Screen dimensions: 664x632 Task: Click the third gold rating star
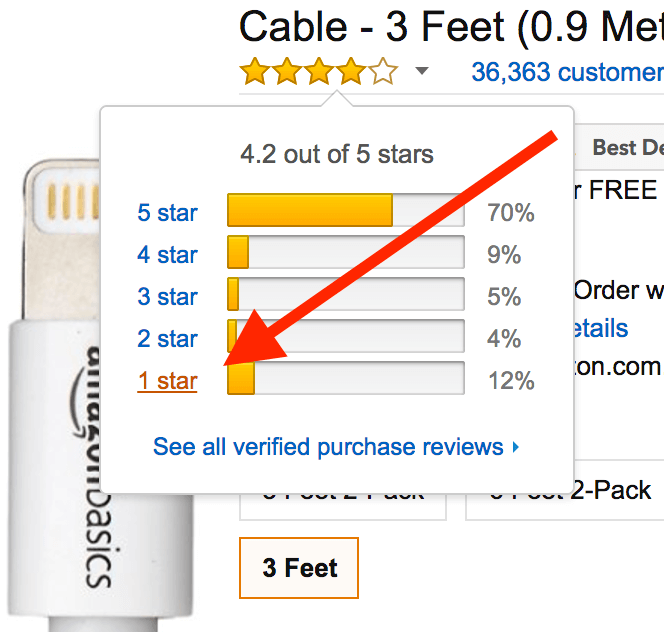click(x=319, y=71)
